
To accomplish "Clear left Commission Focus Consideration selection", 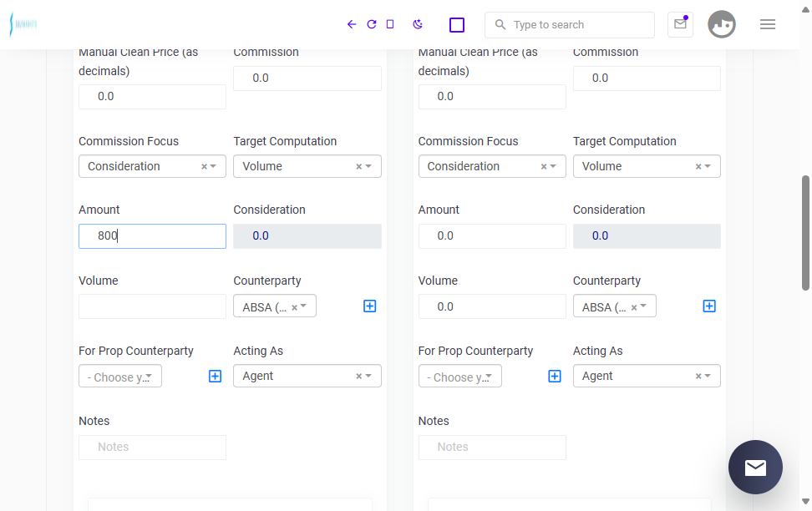I will 204,167.
